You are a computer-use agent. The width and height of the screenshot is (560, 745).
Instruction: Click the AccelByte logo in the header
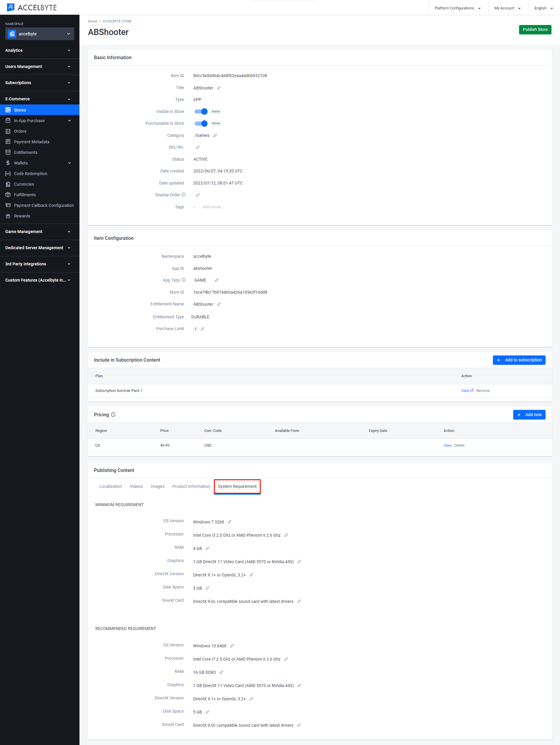[x=32, y=7]
